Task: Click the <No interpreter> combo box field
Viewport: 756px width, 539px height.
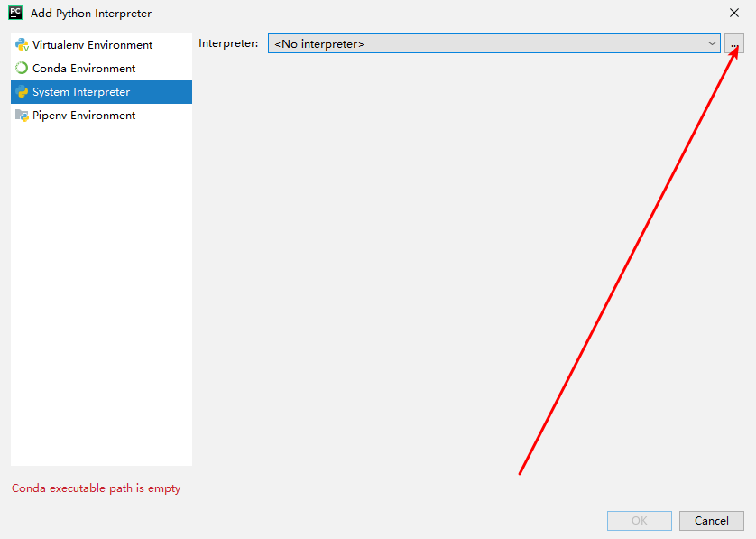Action: pyautogui.click(x=494, y=43)
